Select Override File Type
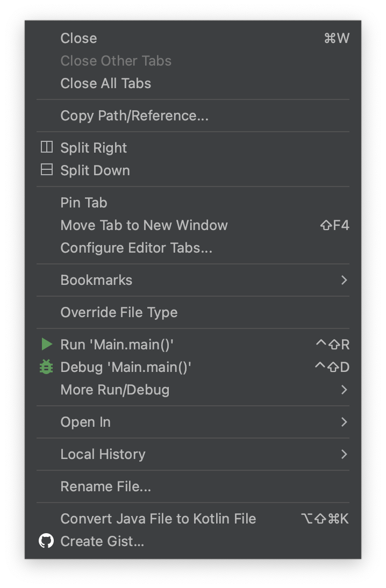Viewport: 386px width, 588px height. [193, 312]
